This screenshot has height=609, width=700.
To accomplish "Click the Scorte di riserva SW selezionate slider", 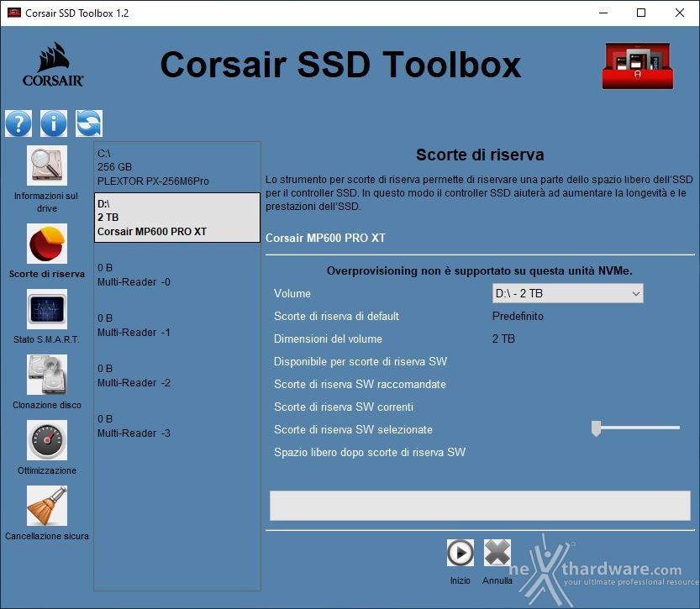I will 635,428.
